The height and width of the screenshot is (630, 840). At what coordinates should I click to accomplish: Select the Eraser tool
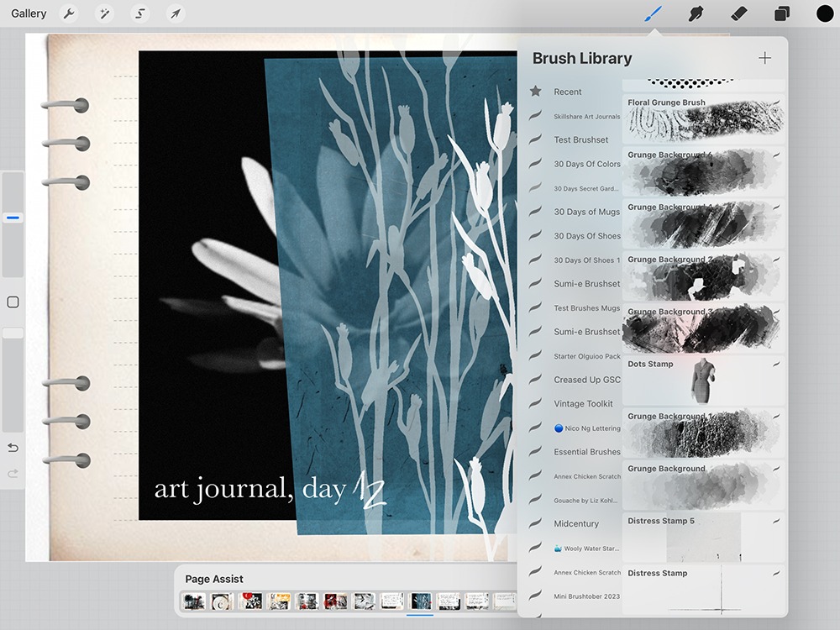(738, 13)
